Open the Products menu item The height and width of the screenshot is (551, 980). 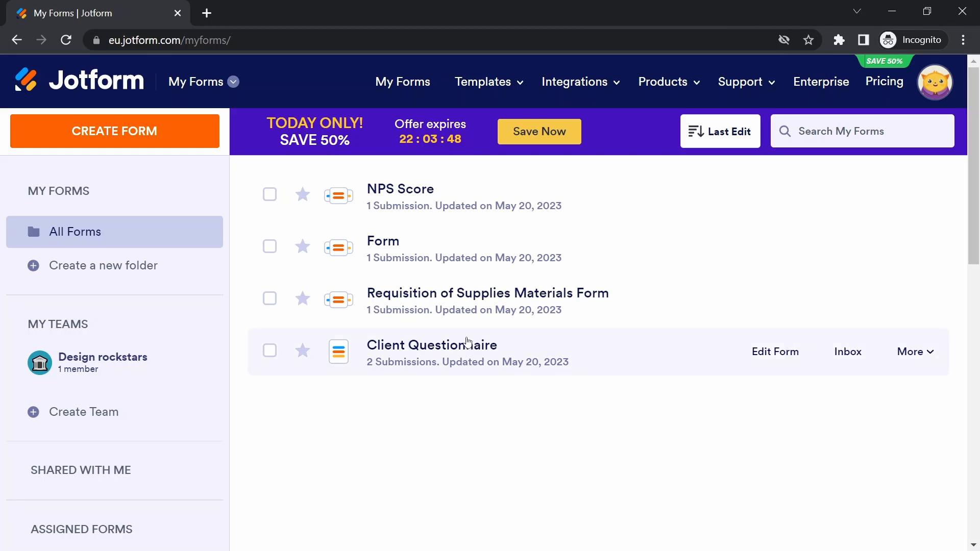click(668, 82)
